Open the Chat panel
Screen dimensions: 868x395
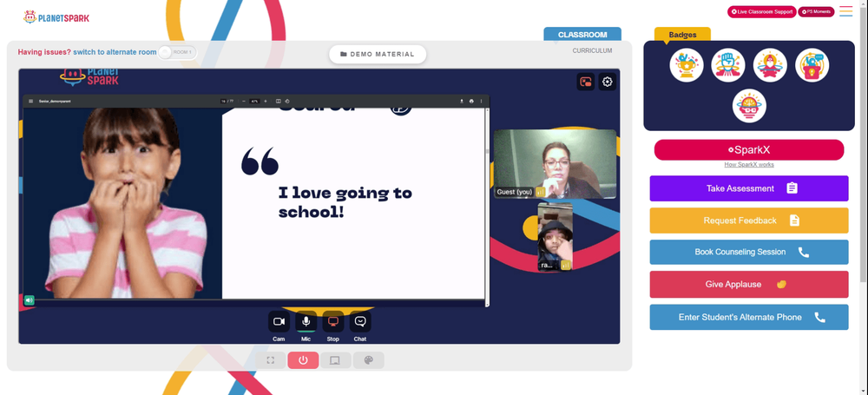(360, 322)
